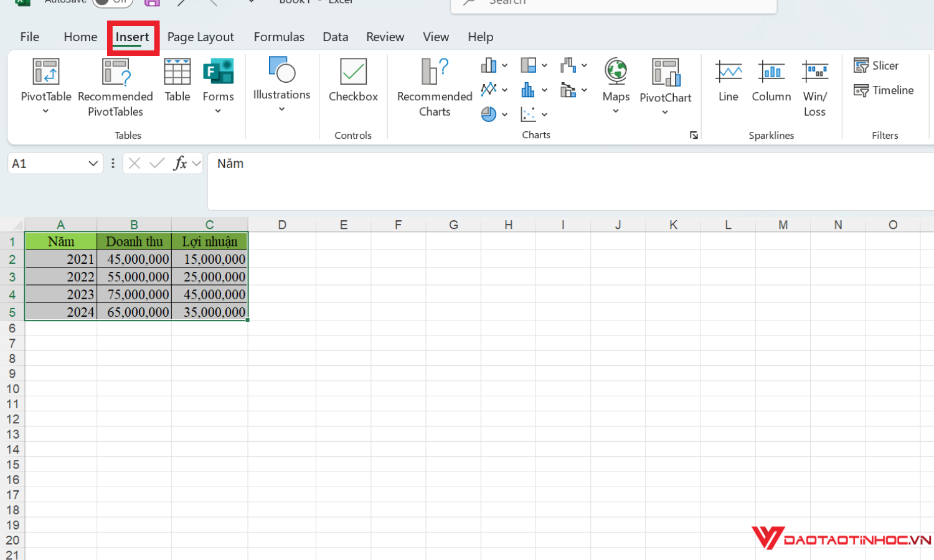Open the Name Box dropdown arrow
Image resolution: width=934 pixels, height=560 pixels.
click(x=93, y=164)
